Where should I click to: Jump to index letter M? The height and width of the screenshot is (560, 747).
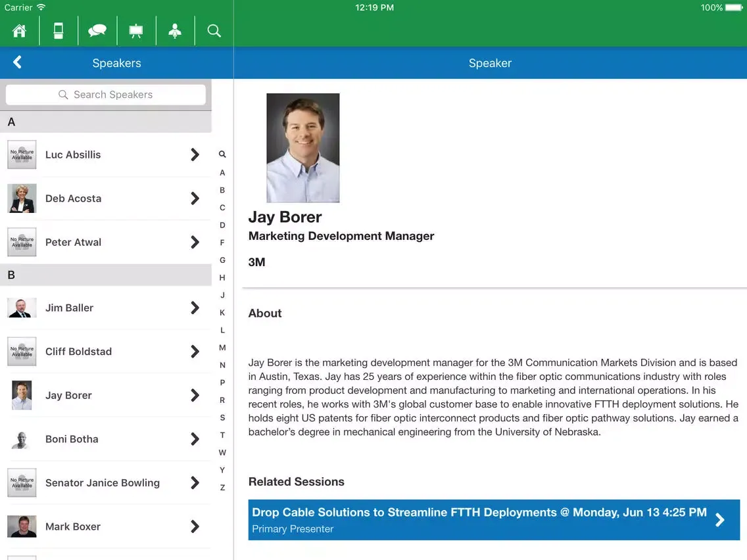[222, 348]
